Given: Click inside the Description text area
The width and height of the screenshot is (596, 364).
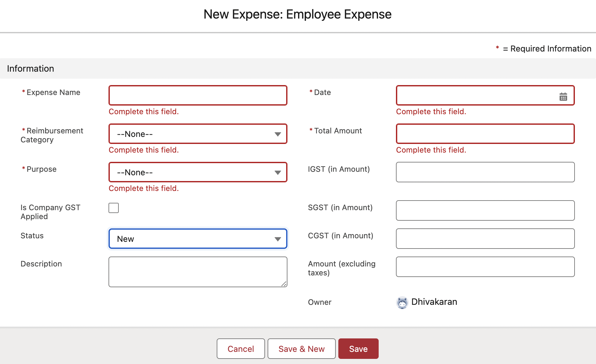Looking at the screenshot, I should point(198,272).
